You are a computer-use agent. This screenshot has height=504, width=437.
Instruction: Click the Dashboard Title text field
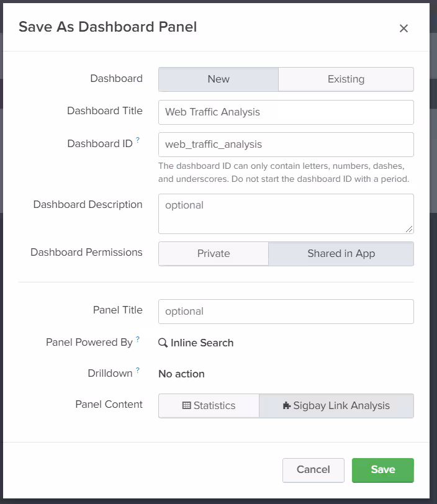286,112
